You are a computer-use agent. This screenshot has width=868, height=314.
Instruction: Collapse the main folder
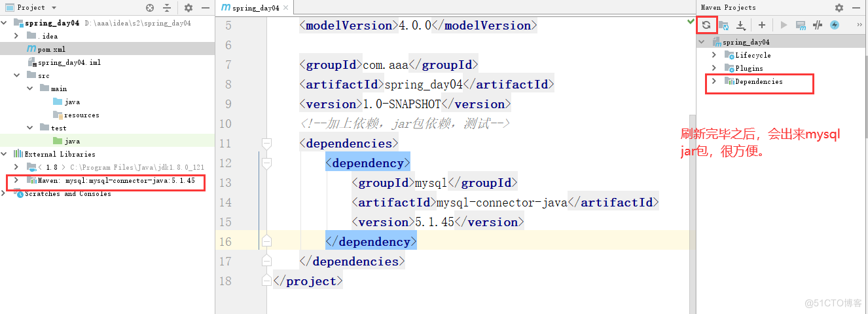coord(30,88)
